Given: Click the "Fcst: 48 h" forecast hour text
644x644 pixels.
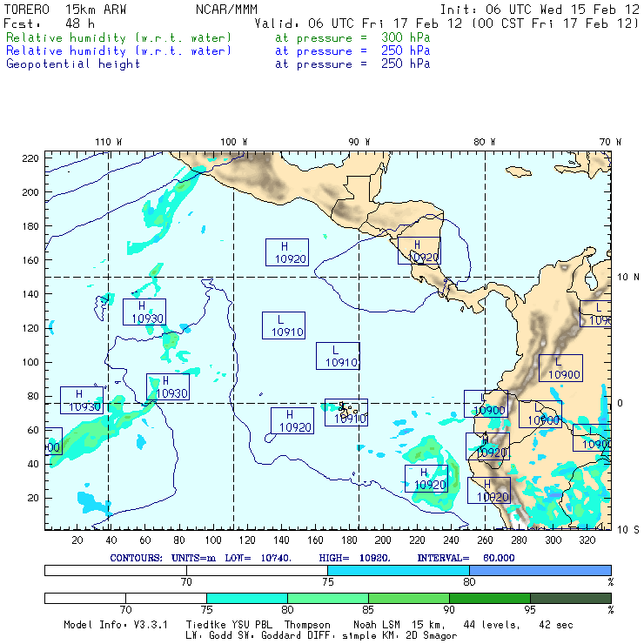Looking at the screenshot, I should click(x=50, y=23).
